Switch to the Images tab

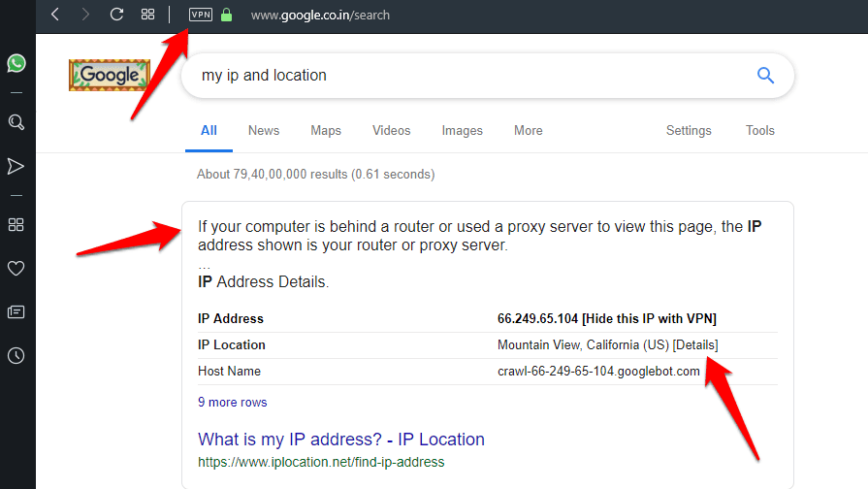(x=463, y=131)
